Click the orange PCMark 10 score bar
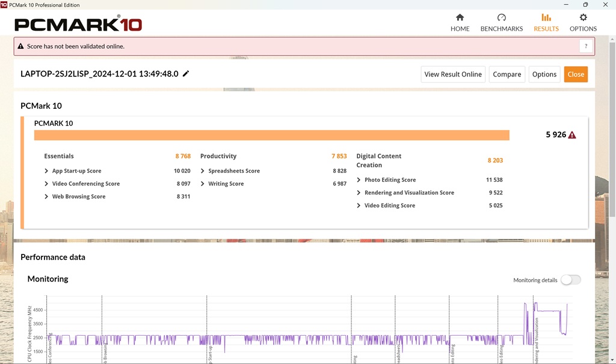The height and width of the screenshot is (364, 616). [x=271, y=135]
